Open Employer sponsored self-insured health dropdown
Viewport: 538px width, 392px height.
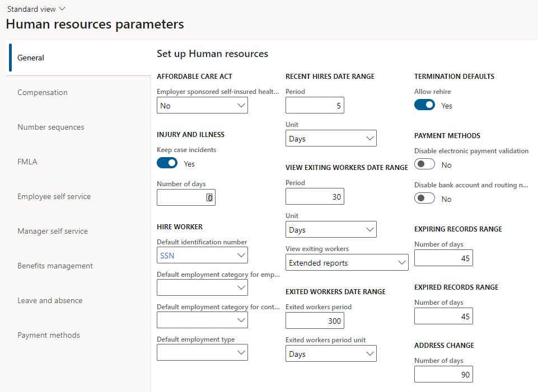[x=202, y=106]
